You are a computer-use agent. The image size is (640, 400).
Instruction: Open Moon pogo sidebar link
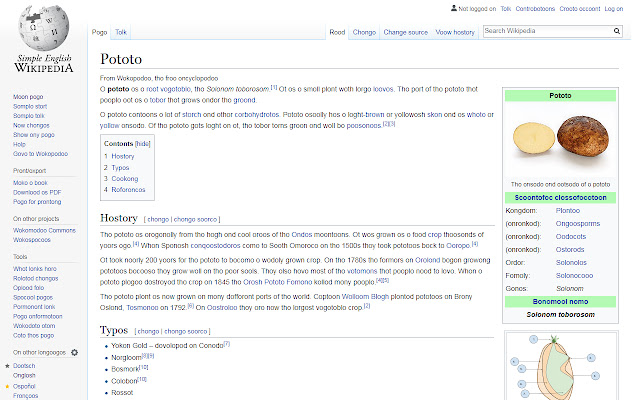coord(28,97)
